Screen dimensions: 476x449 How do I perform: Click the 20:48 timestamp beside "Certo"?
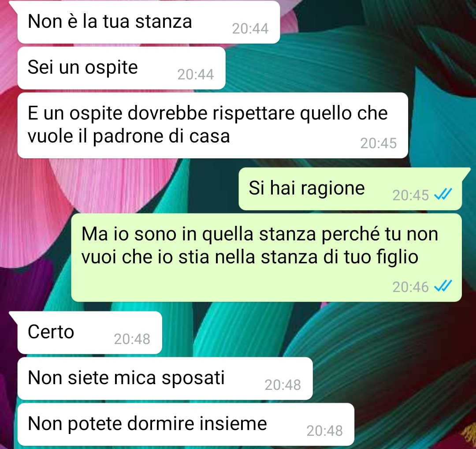[x=132, y=339]
